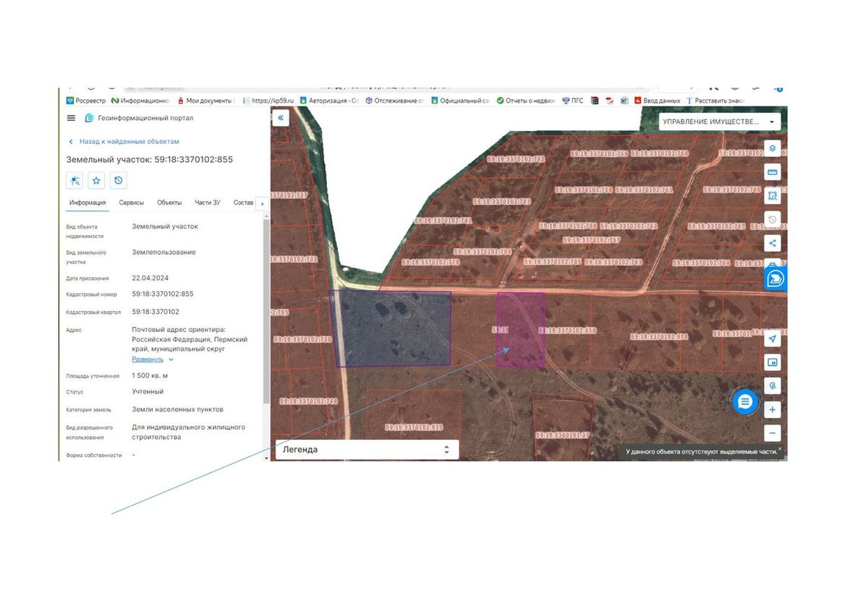
Task: Switch to the Сервисы tab
Action: [x=132, y=202]
